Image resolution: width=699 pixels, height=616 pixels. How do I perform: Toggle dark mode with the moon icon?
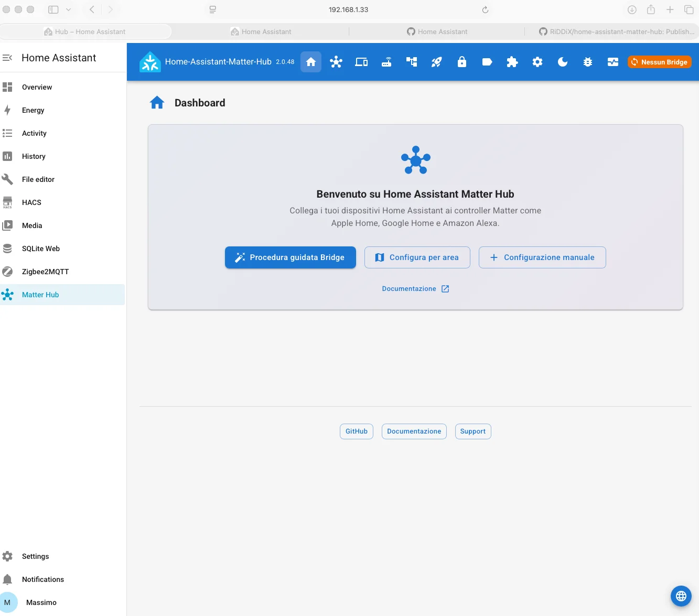[563, 62]
